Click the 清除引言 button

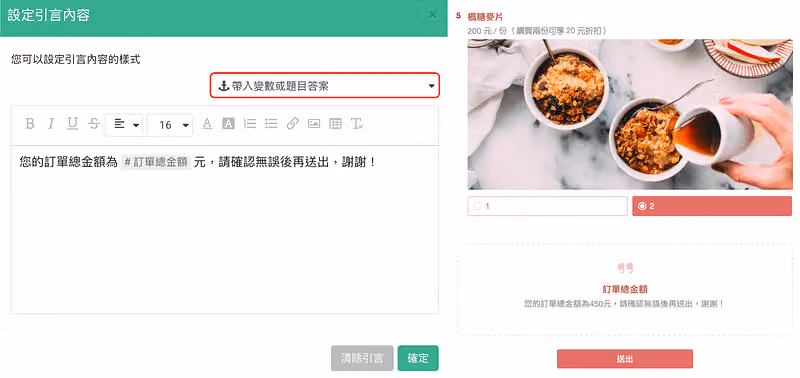tap(362, 358)
